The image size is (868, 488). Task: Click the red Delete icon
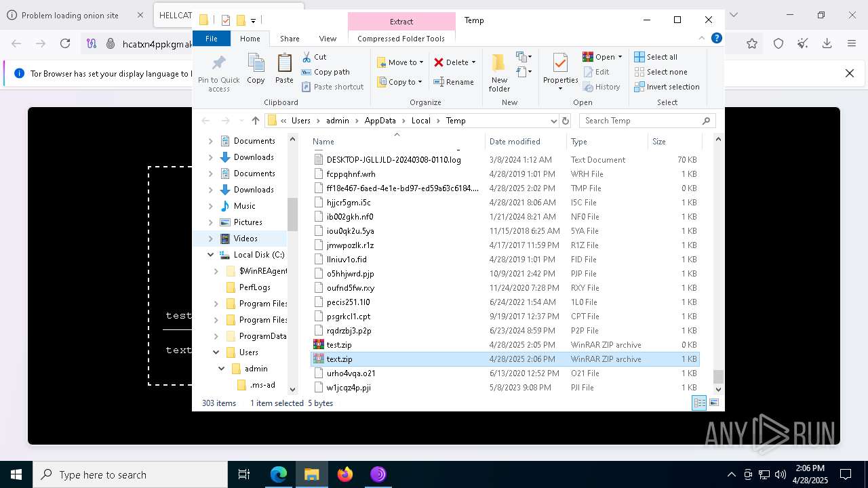point(439,62)
